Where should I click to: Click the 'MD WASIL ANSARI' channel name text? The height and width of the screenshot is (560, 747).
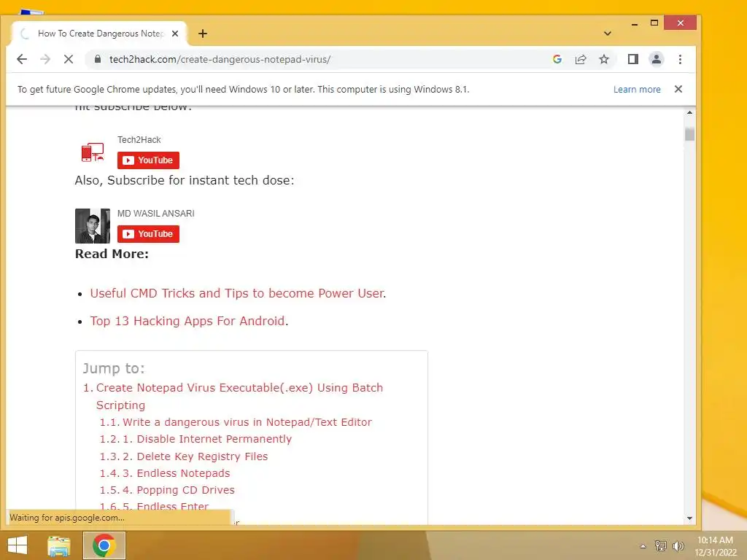click(156, 214)
